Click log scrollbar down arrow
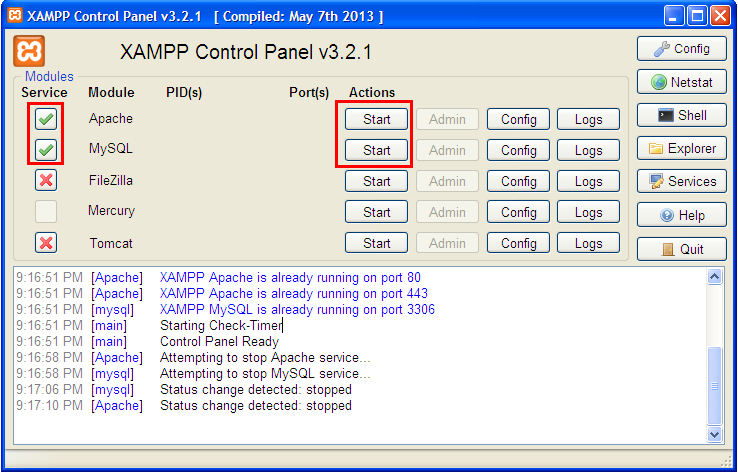738x473 pixels. tap(714, 434)
